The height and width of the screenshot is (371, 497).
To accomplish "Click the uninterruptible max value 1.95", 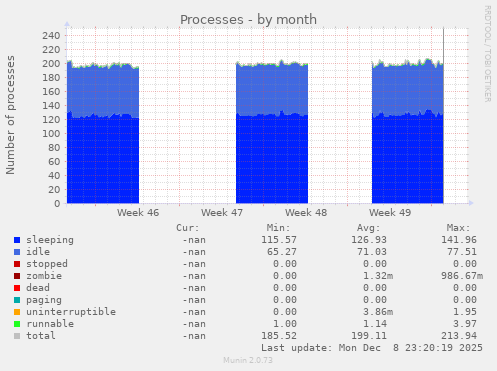I will pos(465,312).
